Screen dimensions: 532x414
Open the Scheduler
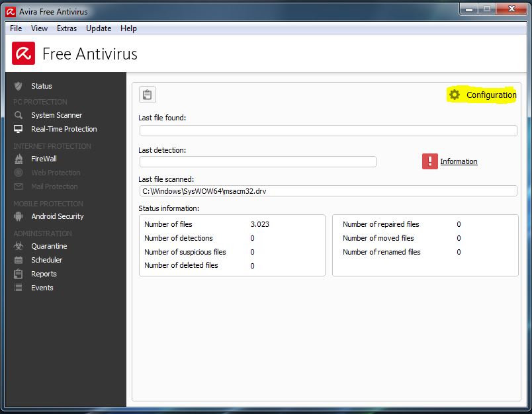coord(46,260)
